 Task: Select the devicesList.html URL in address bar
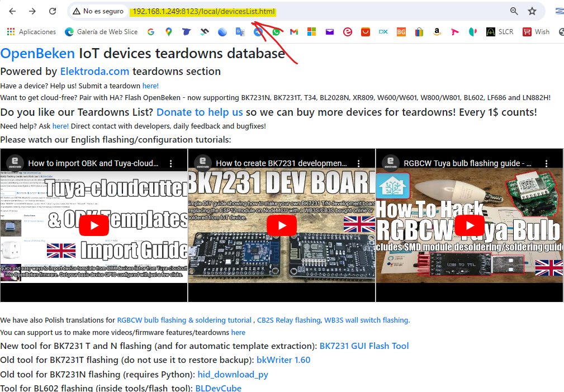(203, 11)
